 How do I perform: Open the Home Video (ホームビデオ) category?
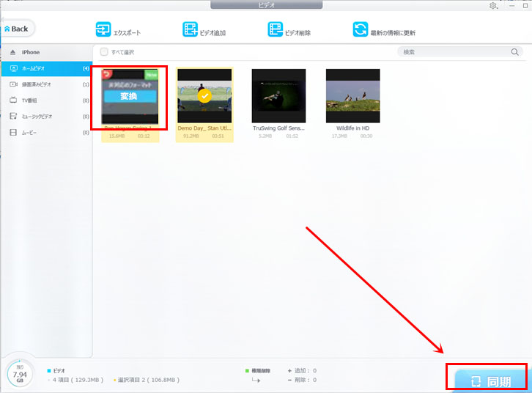pos(47,68)
